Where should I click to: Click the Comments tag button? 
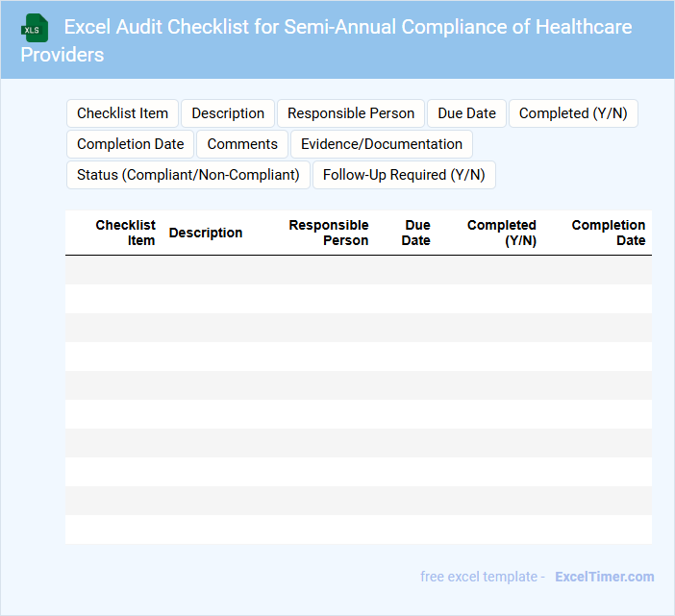point(242,144)
